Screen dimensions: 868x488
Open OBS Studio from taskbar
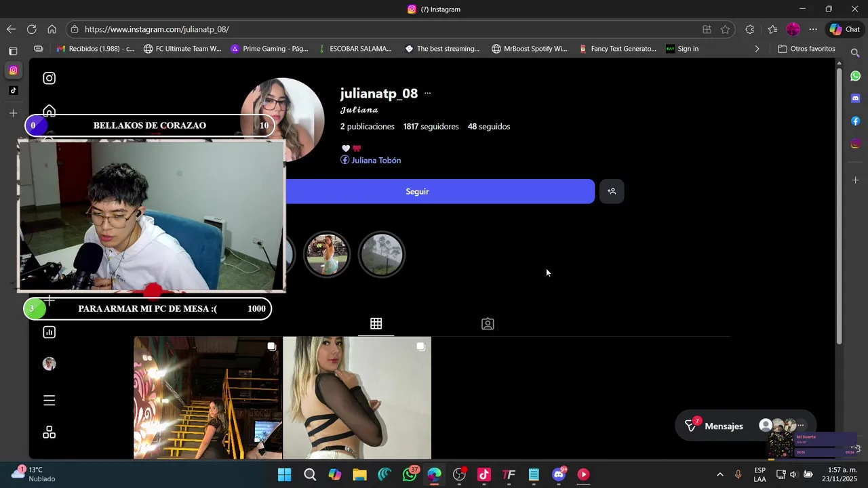pyautogui.click(x=459, y=474)
